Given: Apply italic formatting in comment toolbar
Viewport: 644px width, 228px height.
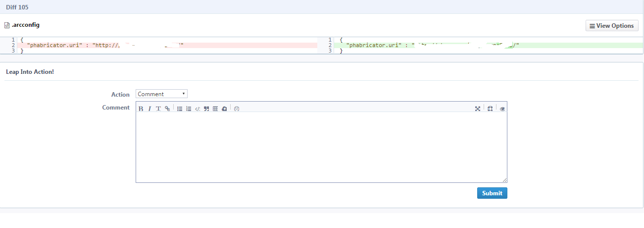Looking at the screenshot, I should 149,109.
